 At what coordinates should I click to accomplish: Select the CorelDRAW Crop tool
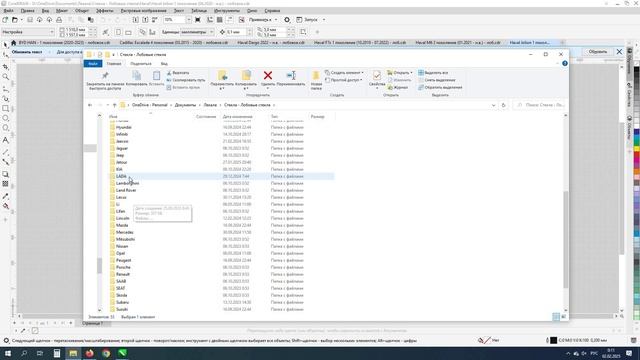6,67
